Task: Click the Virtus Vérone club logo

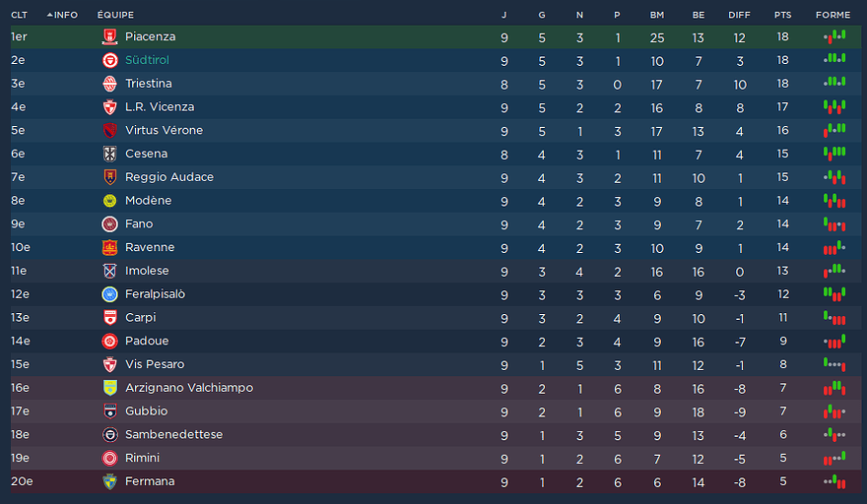Action: (x=109, y=131)
